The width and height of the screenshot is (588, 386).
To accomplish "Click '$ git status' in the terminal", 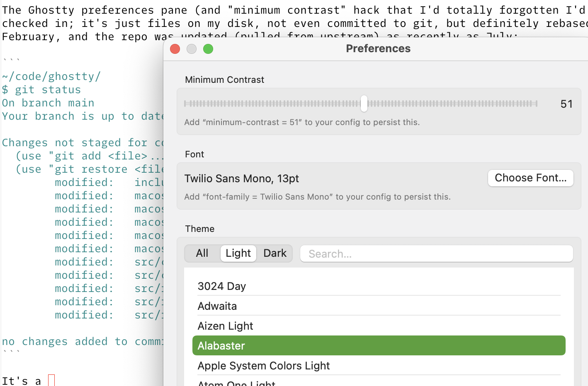I will click(x=41, y=90).
